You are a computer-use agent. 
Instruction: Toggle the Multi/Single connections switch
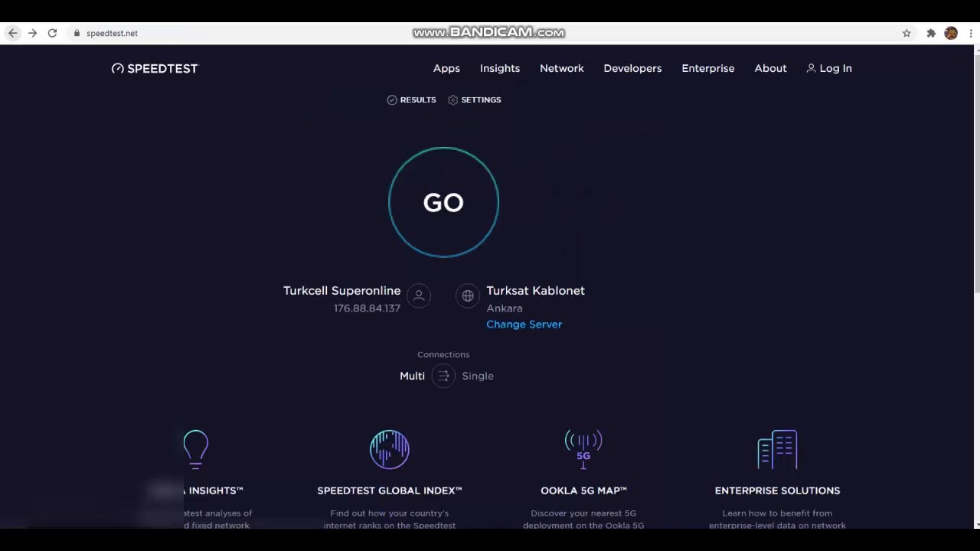[443, 376]
